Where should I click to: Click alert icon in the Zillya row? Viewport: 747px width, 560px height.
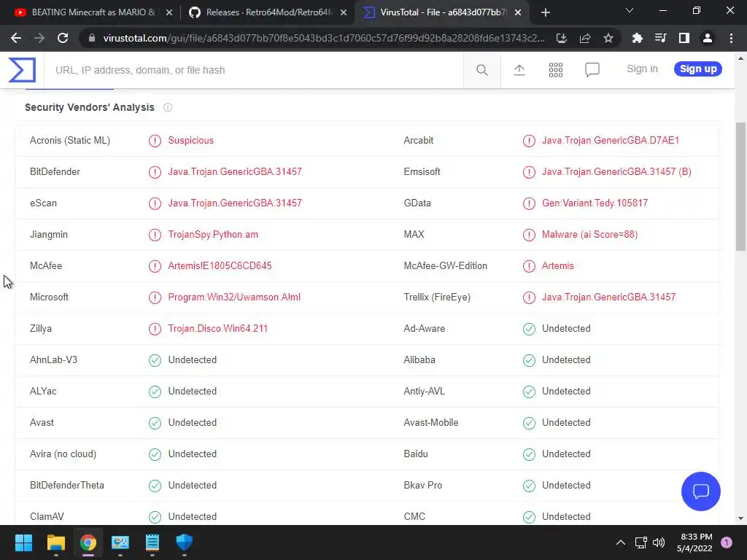[155, 329]
